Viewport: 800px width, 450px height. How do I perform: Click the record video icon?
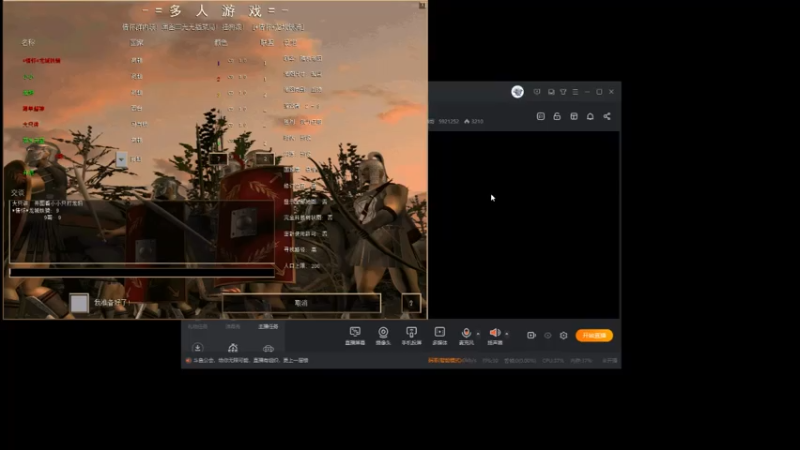point(531,335)
